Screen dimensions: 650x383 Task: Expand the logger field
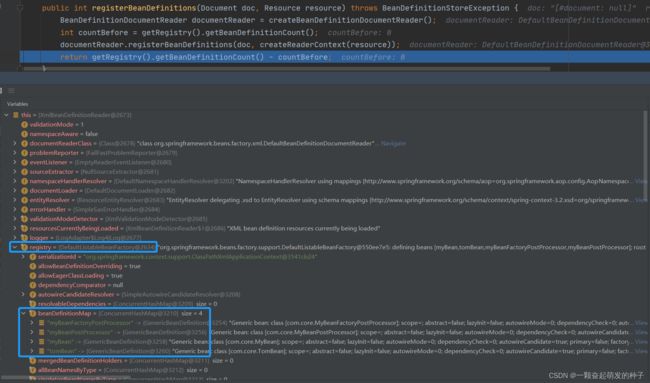15,238
